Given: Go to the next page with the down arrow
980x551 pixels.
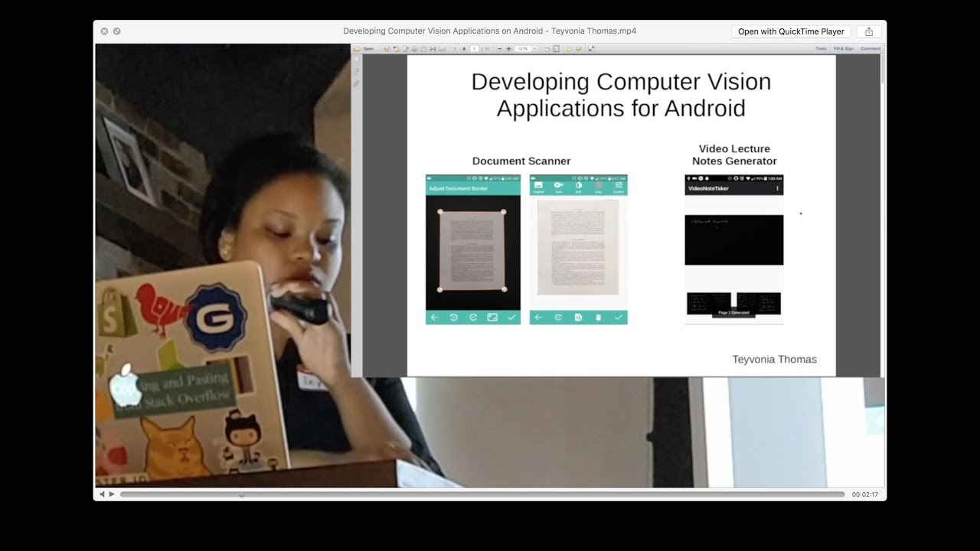Looking at the screenshot, I should pos(464,49).
